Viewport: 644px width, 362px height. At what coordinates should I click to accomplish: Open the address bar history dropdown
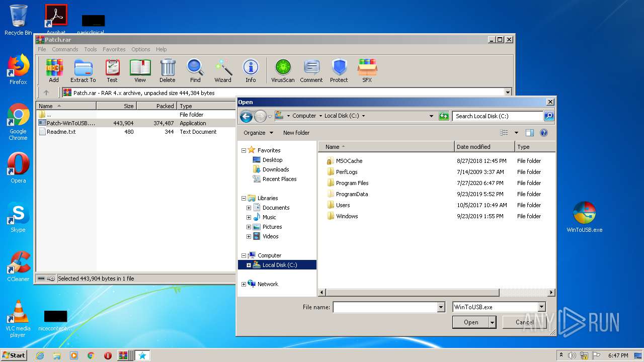click(431, 116)
